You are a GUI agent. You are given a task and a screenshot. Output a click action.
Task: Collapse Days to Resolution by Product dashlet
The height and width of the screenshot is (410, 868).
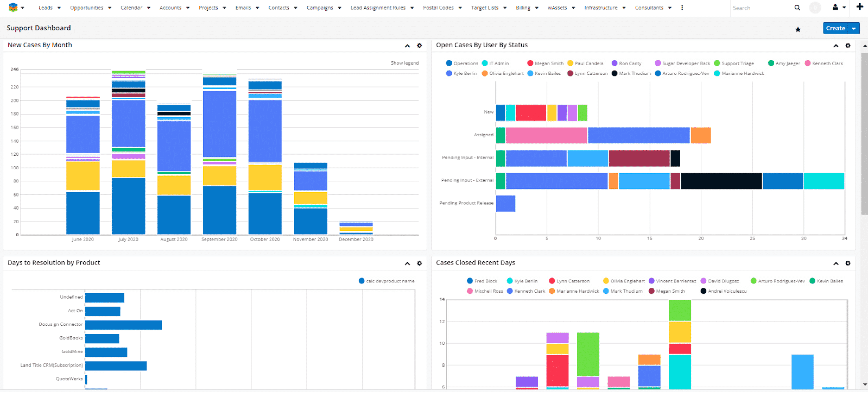click(407, 263)
